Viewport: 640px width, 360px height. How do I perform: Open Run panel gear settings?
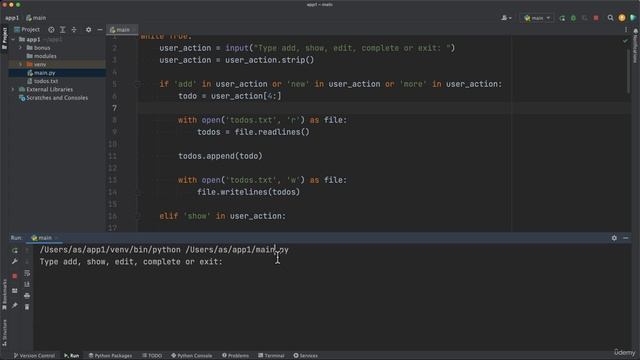point(614,238)
